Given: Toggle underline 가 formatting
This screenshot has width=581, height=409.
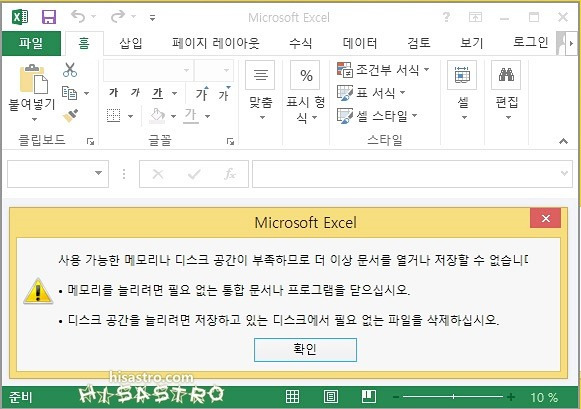Looking at the screenshot, I should [157, 93].
